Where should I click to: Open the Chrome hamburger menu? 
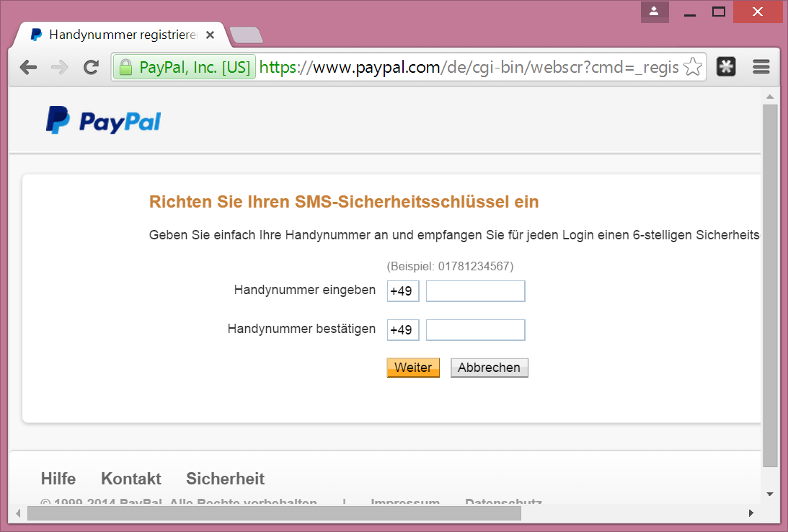point(761,66)
